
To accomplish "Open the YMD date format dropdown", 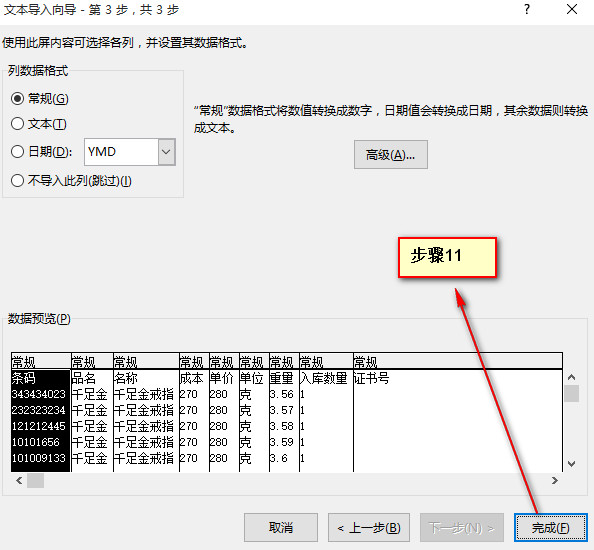I will pyautogui.click(x=166, y=152).
